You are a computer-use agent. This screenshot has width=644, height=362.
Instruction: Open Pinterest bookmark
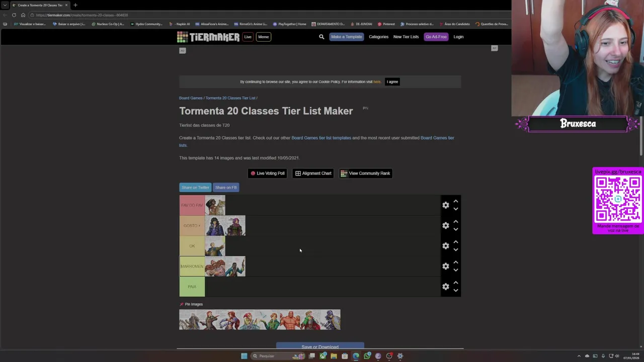coord(386,24)
